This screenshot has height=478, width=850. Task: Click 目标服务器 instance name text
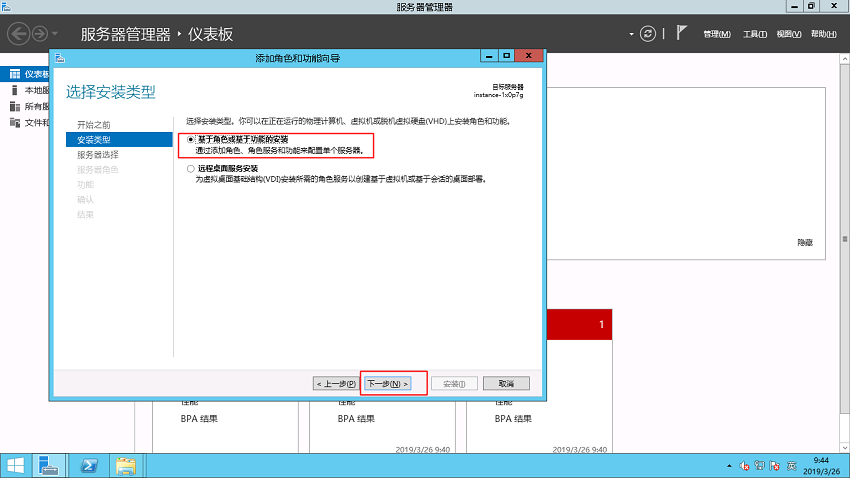pyautogui.click(x=498, y=95)
